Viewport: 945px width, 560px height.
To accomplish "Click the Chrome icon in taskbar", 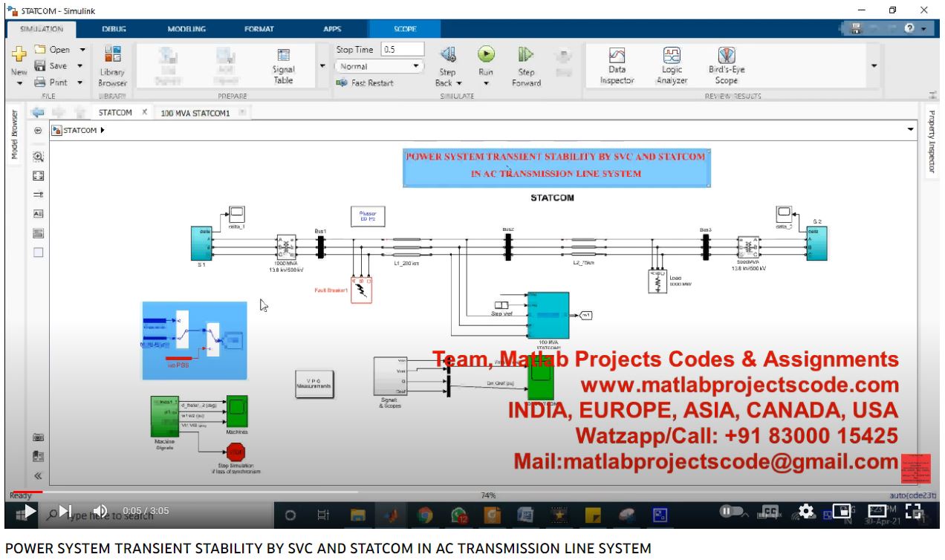I will [425, 514].
